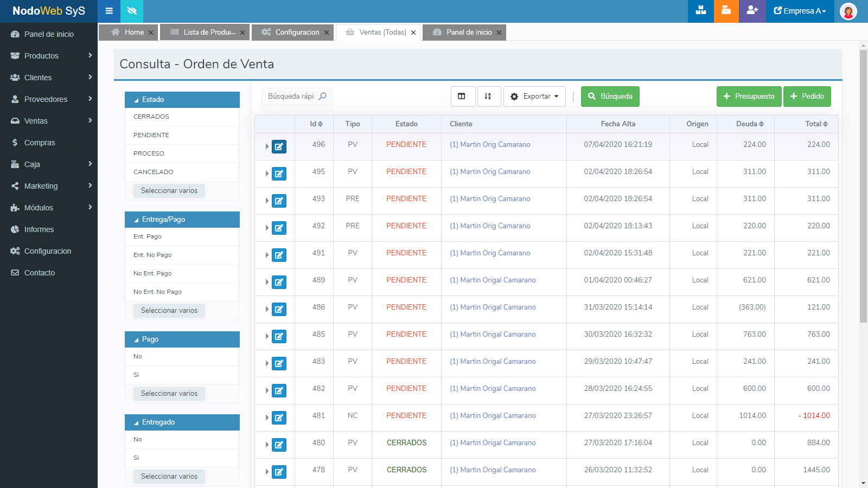Screen dimensions: 868x488
Task: Select the Ent. Pago filter option
Action: pos(148,236)
